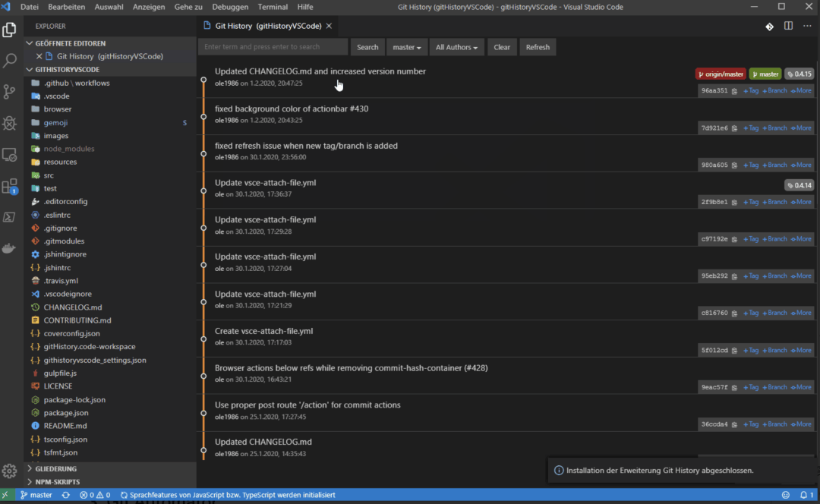
Task: Copy commit hash 7d921e6
Action: pyautogui.click(x=734, y=128)
